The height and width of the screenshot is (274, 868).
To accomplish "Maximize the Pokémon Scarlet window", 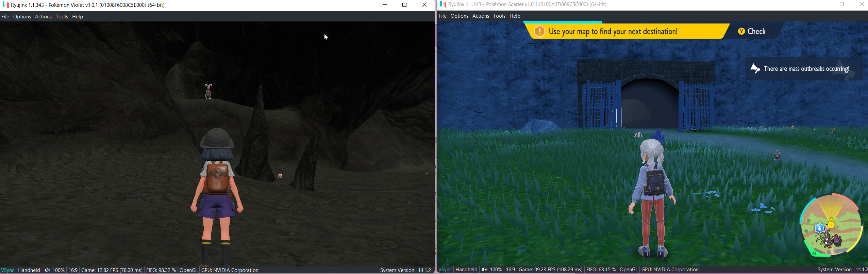I will pos(842,4).
